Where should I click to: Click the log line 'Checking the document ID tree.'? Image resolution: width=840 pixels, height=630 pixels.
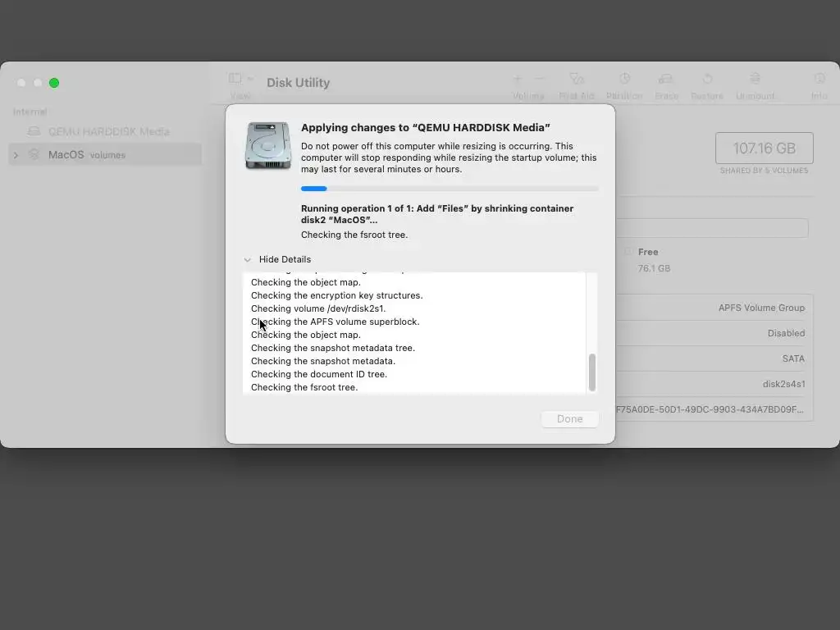[x=319, y=374]
